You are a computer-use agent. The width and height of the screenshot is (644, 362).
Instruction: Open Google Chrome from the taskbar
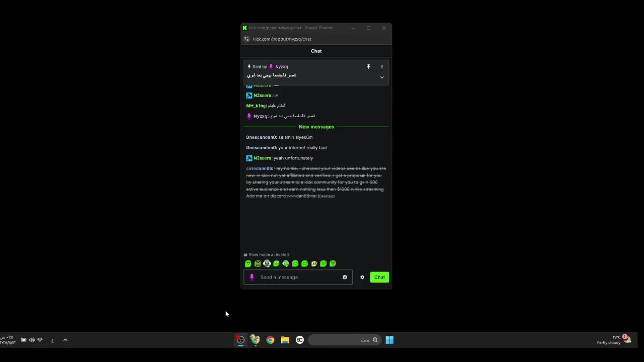pos(270,340)
